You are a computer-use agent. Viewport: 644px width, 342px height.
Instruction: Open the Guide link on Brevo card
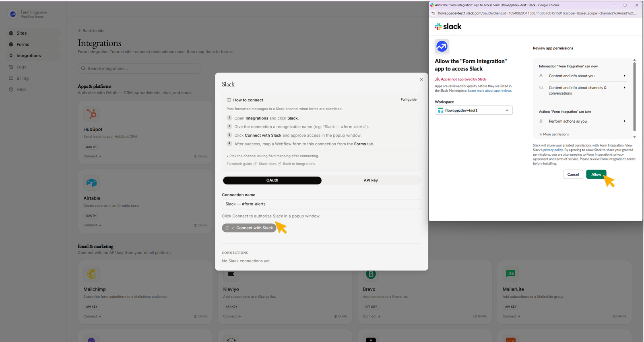click(x=480, y=316)
